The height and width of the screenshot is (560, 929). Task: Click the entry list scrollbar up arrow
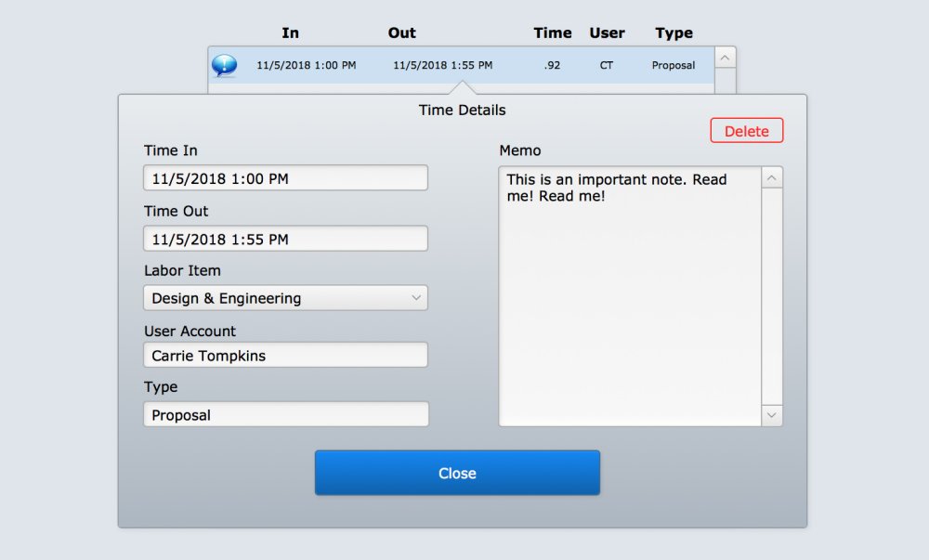click(x=724, y=57)
